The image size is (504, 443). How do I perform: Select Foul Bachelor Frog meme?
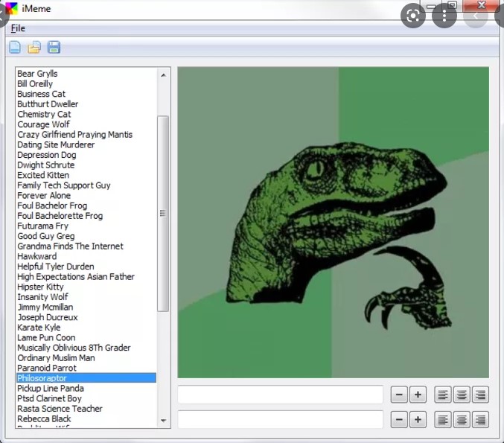(x=52, y=205)
